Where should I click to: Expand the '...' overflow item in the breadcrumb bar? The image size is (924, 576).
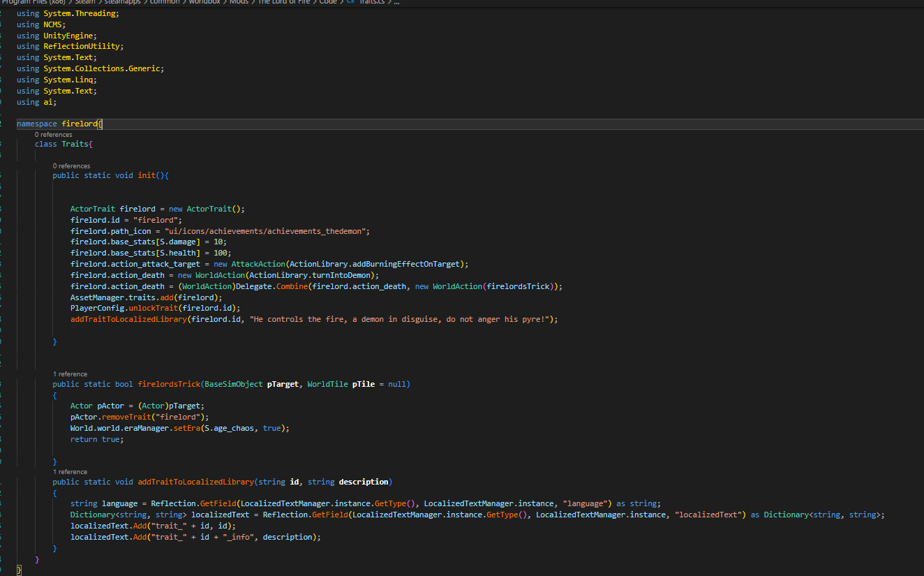[396, 2]
